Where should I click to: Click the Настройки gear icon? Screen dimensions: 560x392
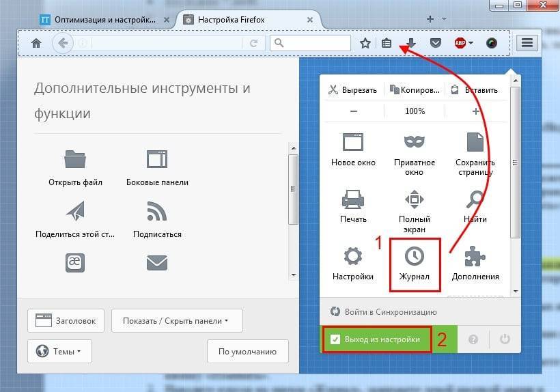point(353,256)
